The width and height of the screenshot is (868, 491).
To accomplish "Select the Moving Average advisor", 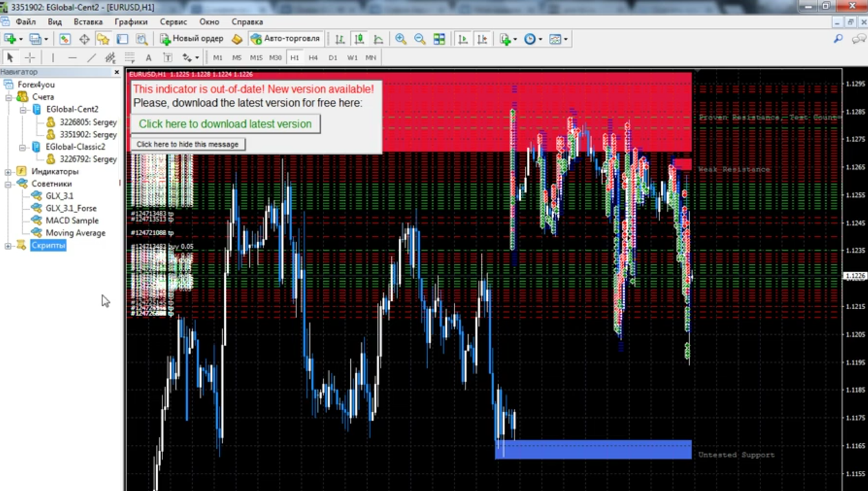I will tap(75, 233).
